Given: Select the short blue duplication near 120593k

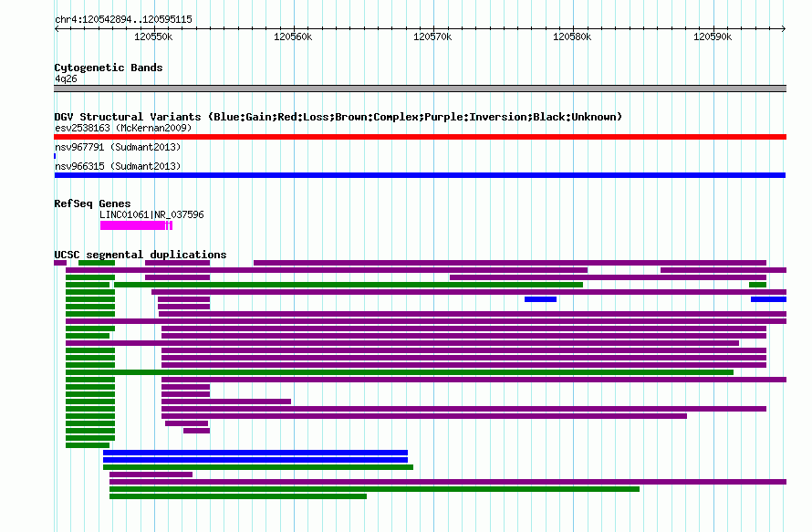Looking at the screenshot, I should tap(768, 299).
